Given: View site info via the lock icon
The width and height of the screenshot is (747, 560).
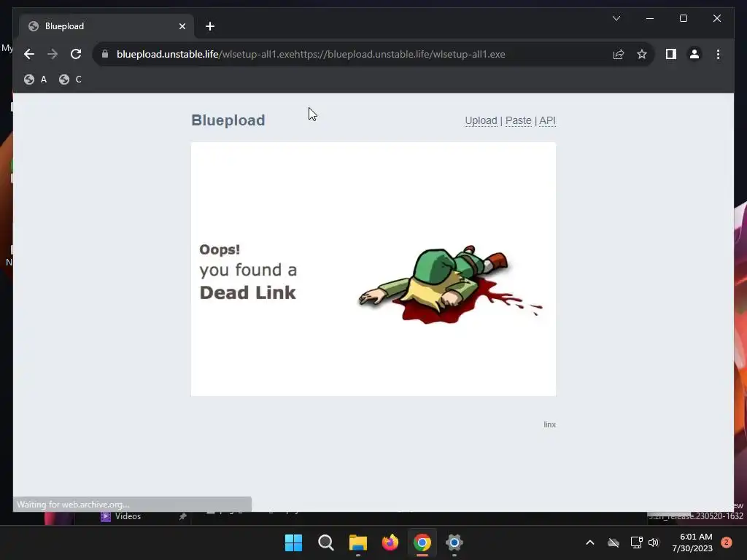Looking at the screenshot, I should (105, 54).
